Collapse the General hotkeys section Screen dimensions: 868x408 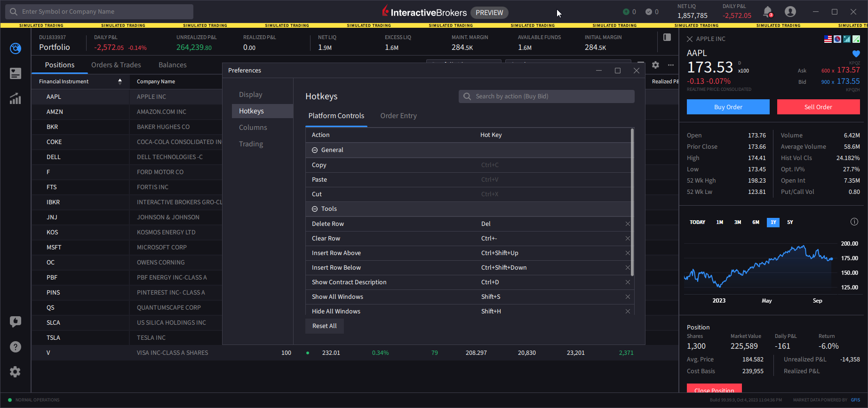coord(315,150)
